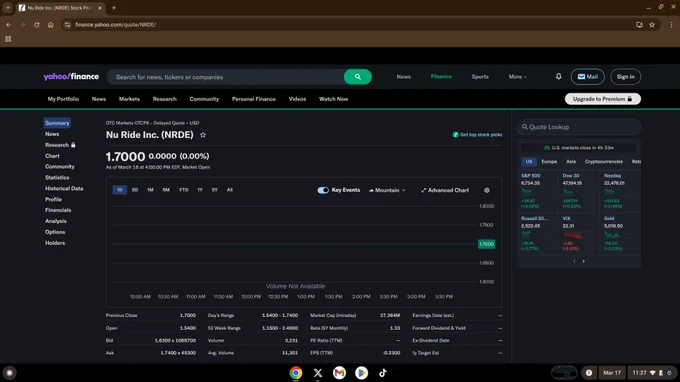Open the Mar 17 calendar in shelf

[612, 372]
